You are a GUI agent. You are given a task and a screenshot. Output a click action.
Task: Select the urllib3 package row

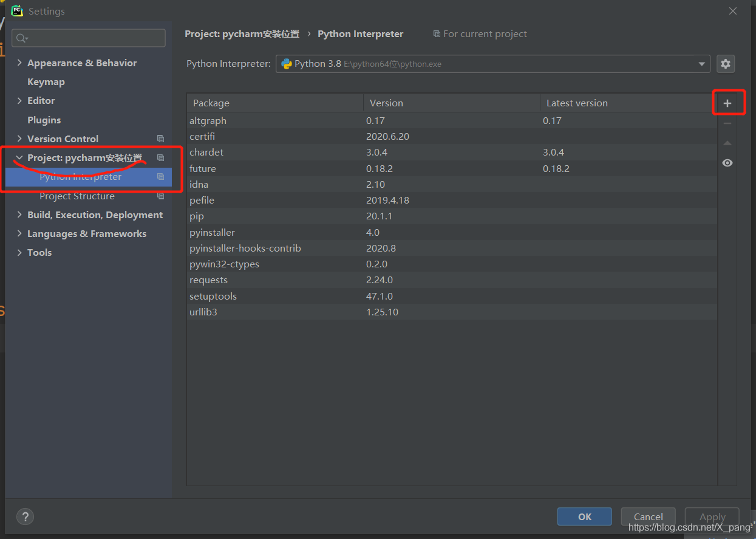pyautogui.click(x=452, y=312)
